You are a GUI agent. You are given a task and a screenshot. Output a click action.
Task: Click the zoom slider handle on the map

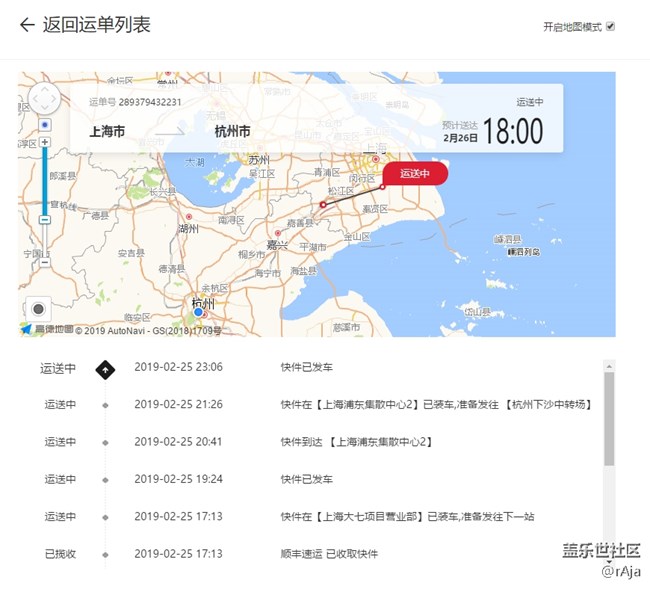coord(45,220)
